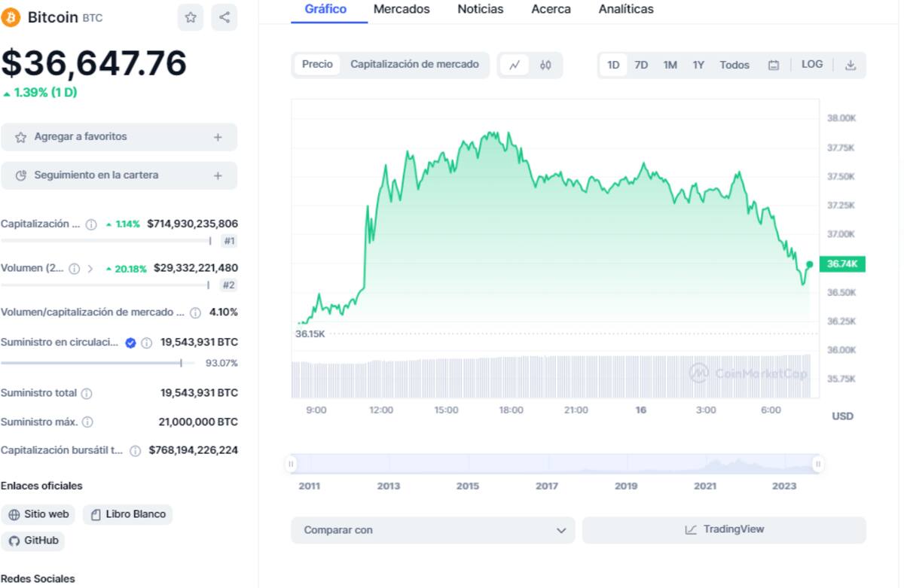Open the TradingView chart button
Screen dimensions: 904x588
724,530
